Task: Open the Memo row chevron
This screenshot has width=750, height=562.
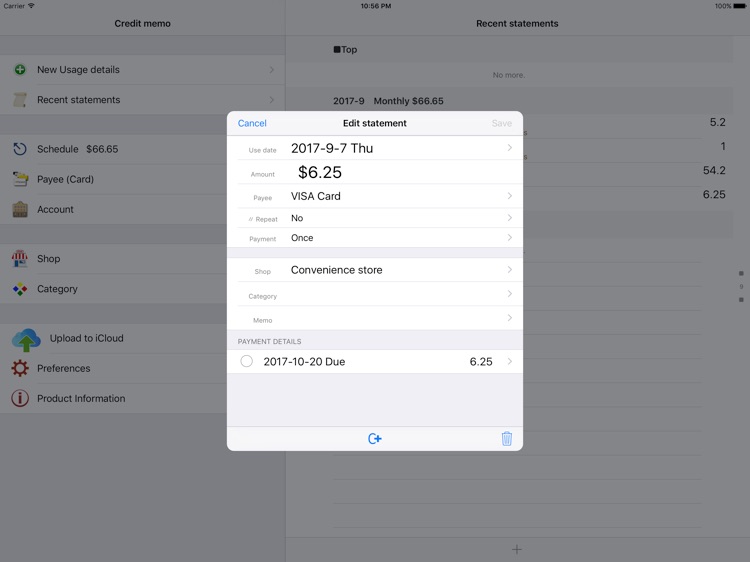Action: tap(509, 318)
